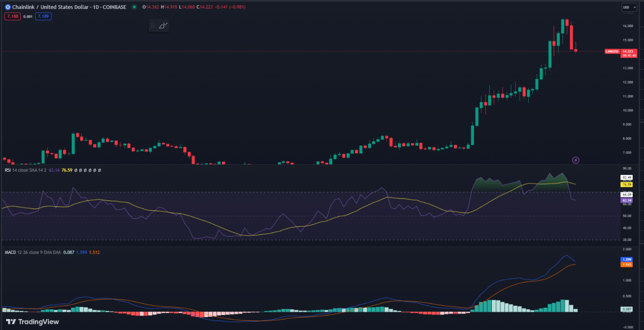Click the purple 63.14 RSI value tag
The width and height of the screenshot is (644, 330).
click(627, 200)
